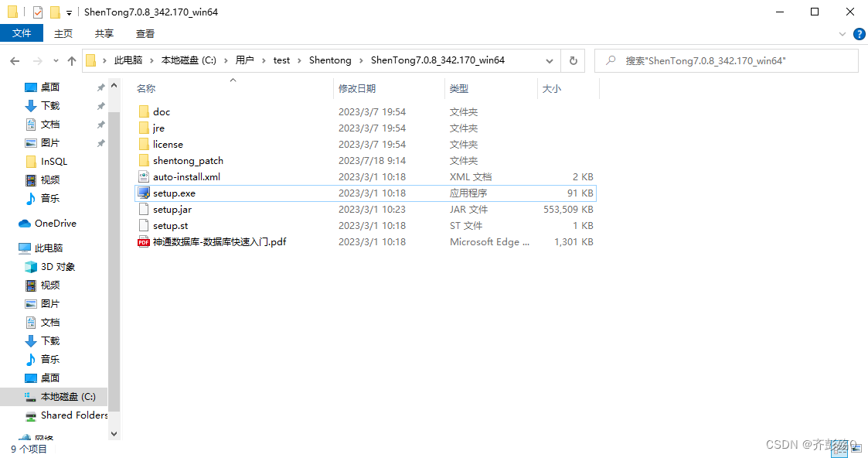The image size is (868, 458).
Task: Select the license folder icon
Action: click(144, 144)
